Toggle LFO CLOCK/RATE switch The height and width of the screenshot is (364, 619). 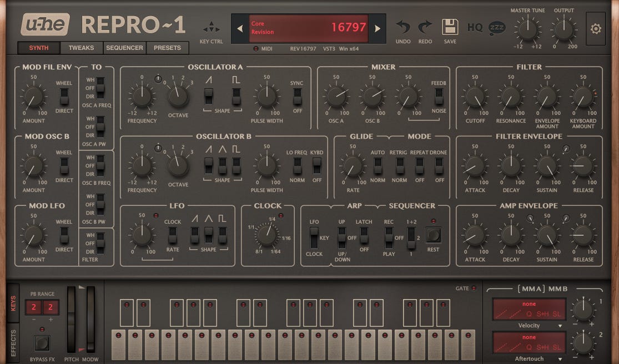coord(172,235)
